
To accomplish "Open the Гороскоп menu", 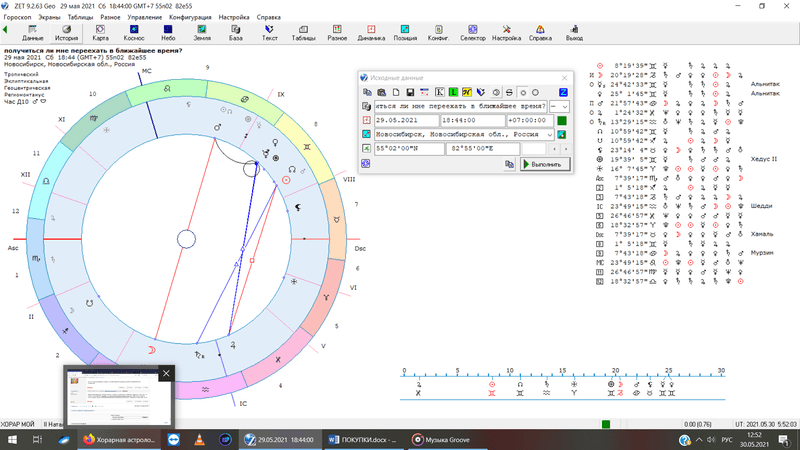I will [x=17, y=17].
